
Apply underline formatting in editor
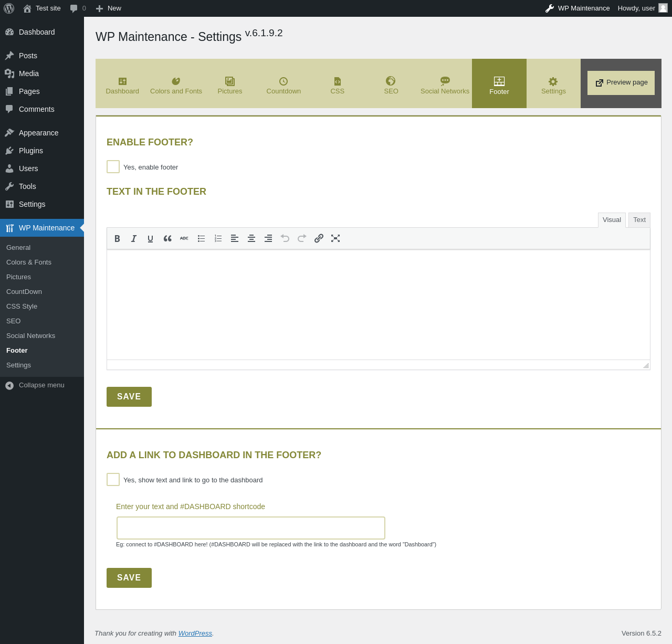(151, 238)
